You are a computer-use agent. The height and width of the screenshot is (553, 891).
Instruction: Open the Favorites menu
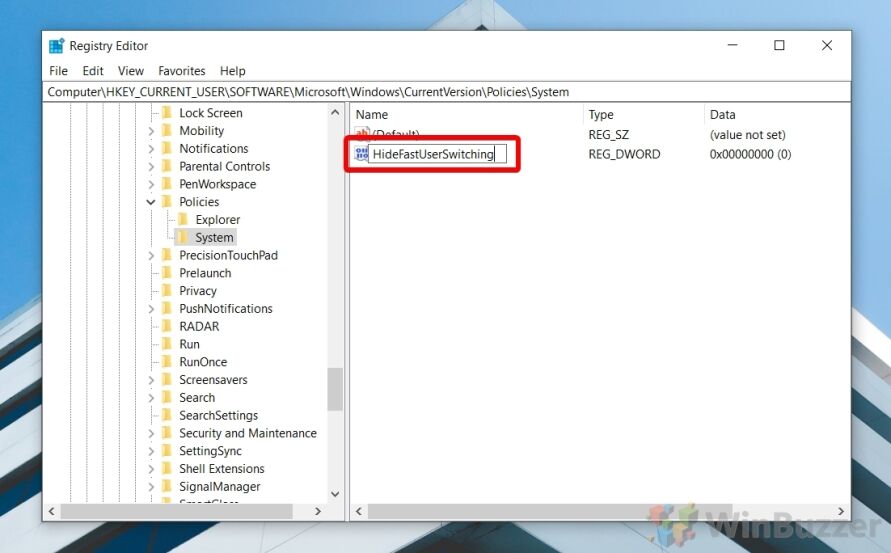182,71
